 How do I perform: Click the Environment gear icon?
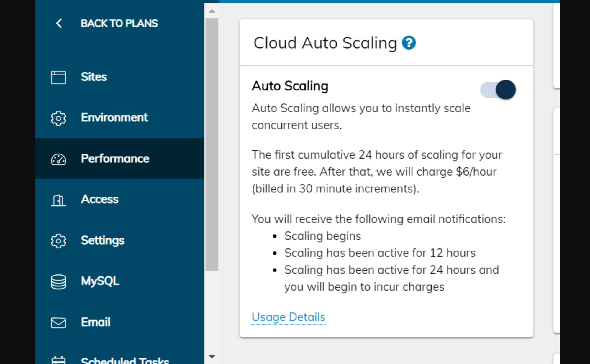[58, 118]
